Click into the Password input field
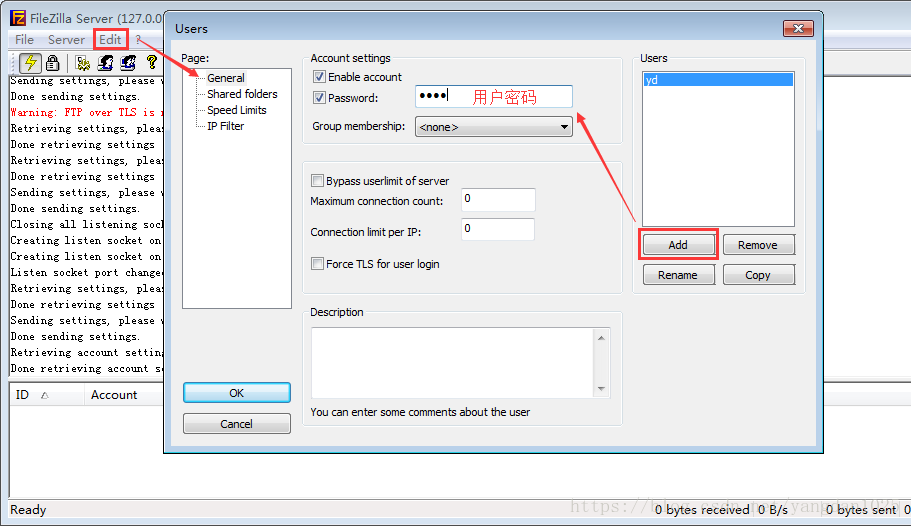 [494, 96]
